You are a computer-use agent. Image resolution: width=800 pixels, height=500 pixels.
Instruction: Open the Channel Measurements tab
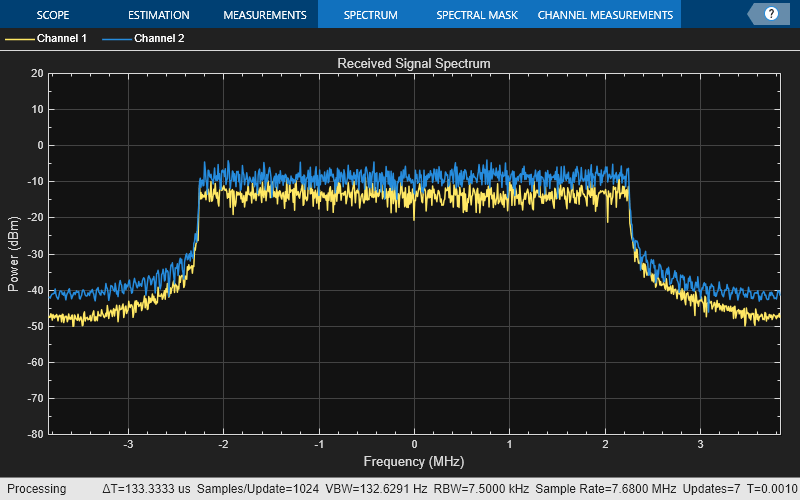(605, 15)
